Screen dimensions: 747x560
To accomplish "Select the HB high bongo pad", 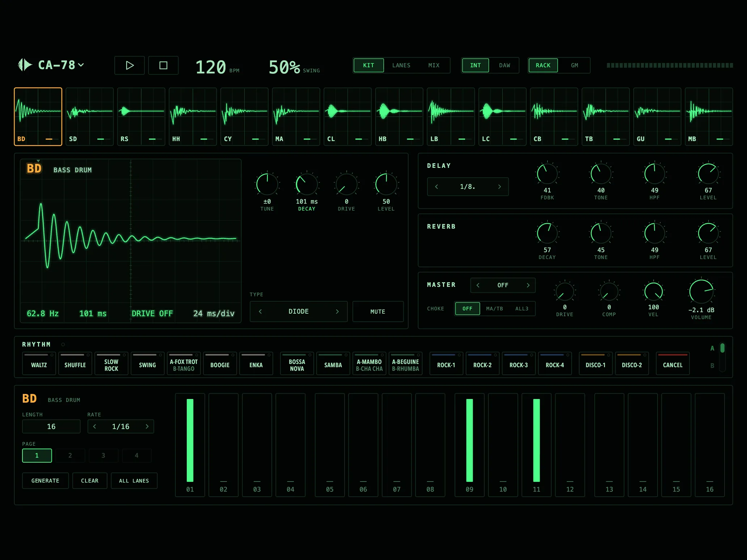I will (x=399, y=116).
